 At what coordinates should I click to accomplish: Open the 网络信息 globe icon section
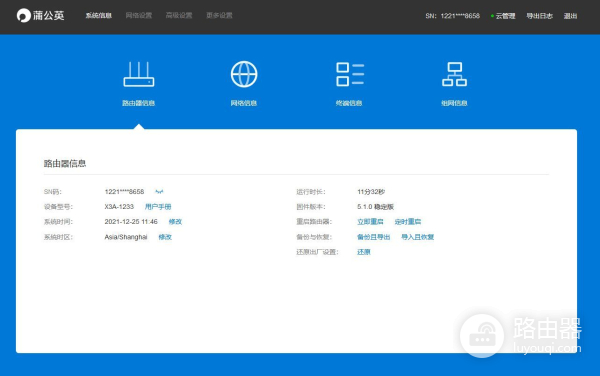[244, 83]
